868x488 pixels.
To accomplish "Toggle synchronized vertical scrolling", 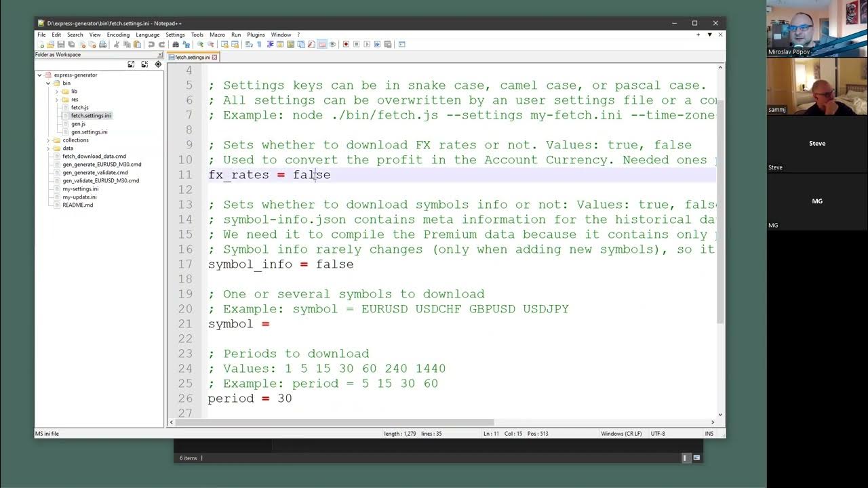I will [x=224, y=45].
